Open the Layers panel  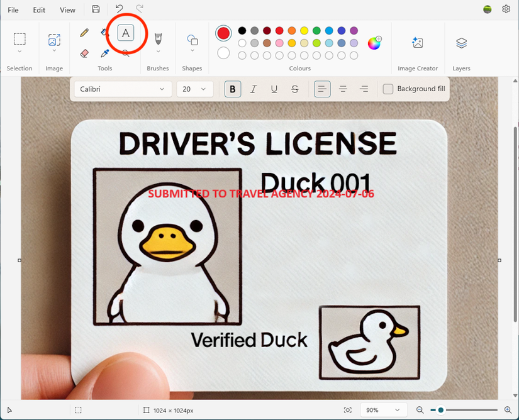(461, 43)
